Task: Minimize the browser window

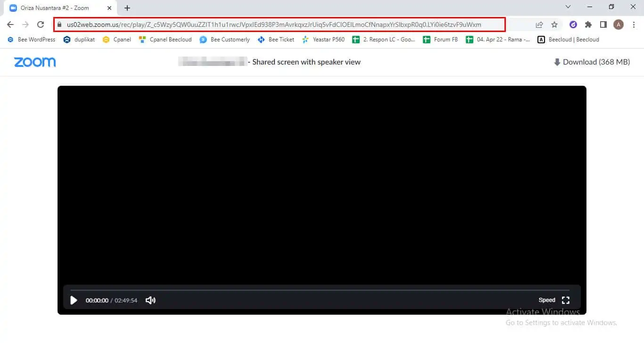Action: (589, 7)
